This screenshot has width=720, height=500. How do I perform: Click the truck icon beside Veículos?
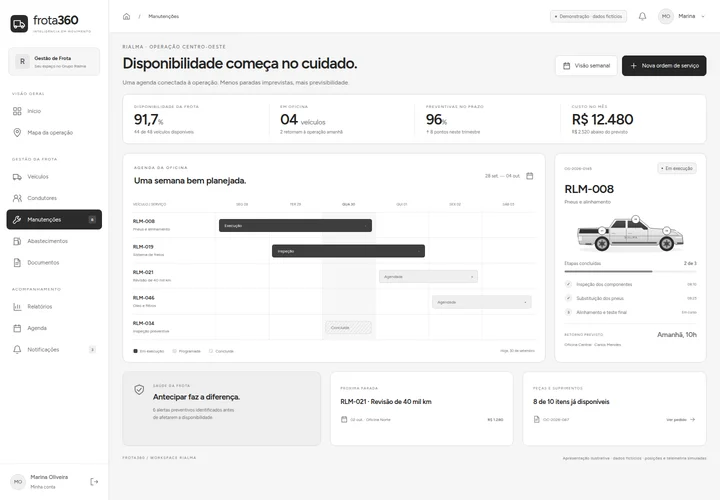pos(17,177)
